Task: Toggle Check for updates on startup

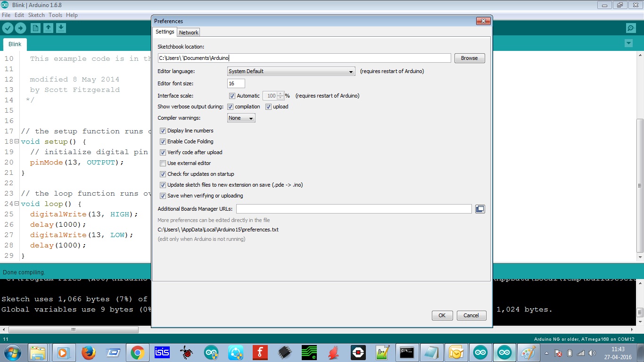Action: coord(163,174)
